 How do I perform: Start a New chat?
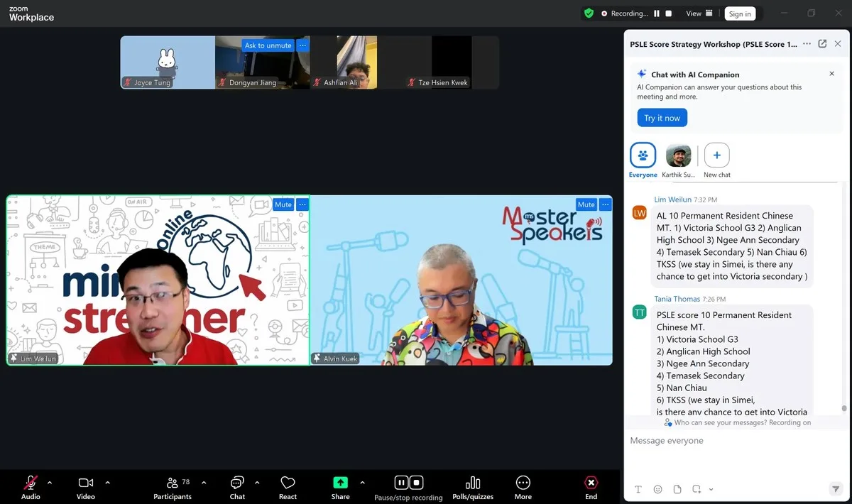pyautogui.click(x=717, y=160)
